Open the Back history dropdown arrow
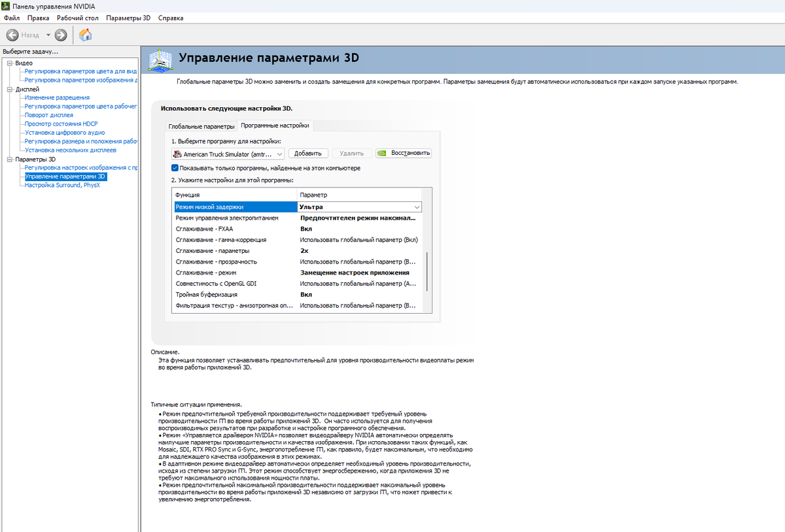The image size is (785, 532). click(48, 35)
